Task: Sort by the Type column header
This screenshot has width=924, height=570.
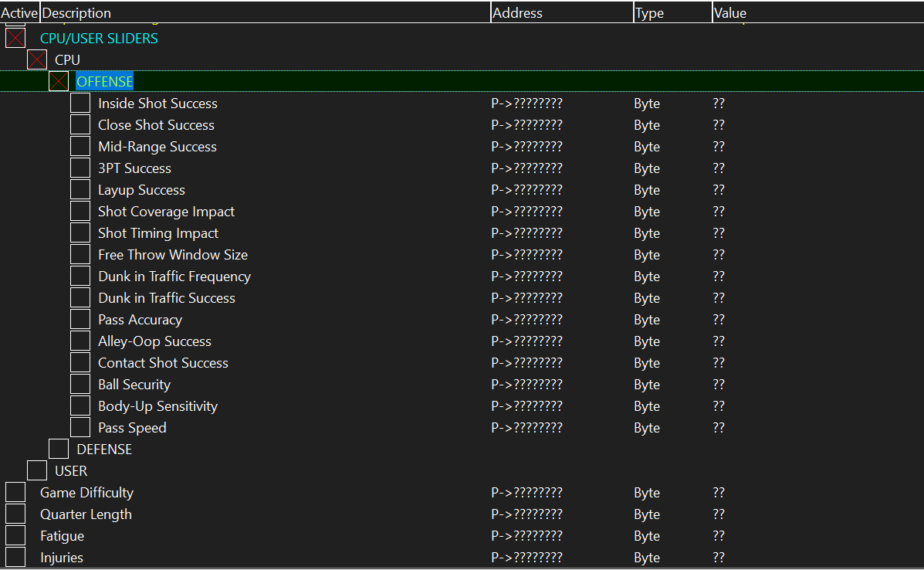Action: tap(672, 12)
